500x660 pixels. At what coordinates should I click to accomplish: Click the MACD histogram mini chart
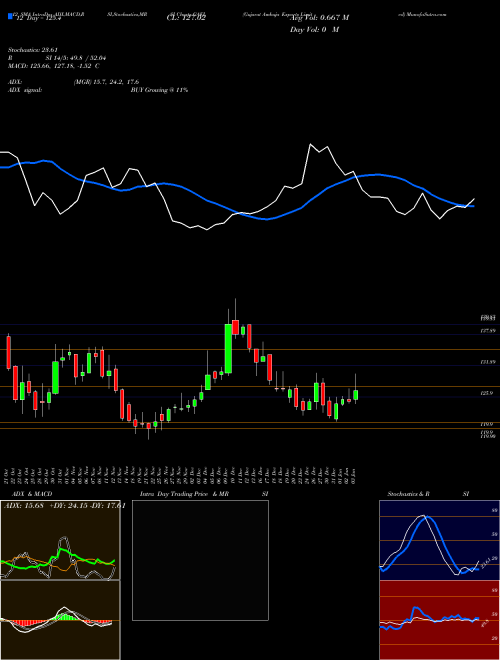click(x=60, y=620)
